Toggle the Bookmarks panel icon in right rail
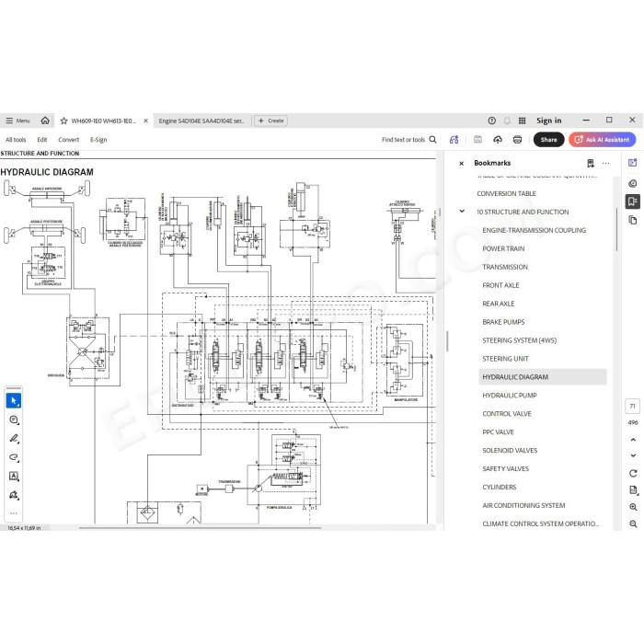Viewport: 644px width, 644px height. point(633,201)
